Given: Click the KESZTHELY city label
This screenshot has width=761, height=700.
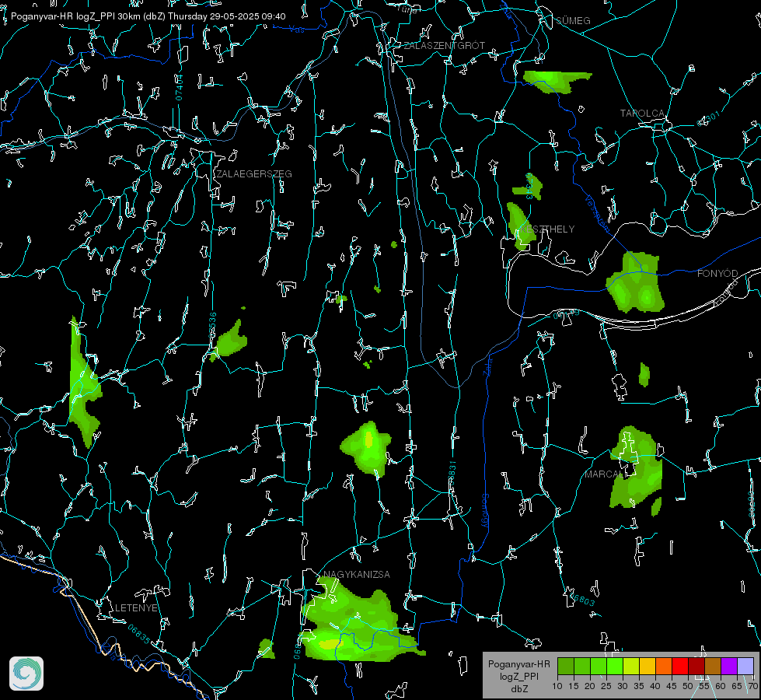Looking at the screenshot, I should click(x=547, y=229).
